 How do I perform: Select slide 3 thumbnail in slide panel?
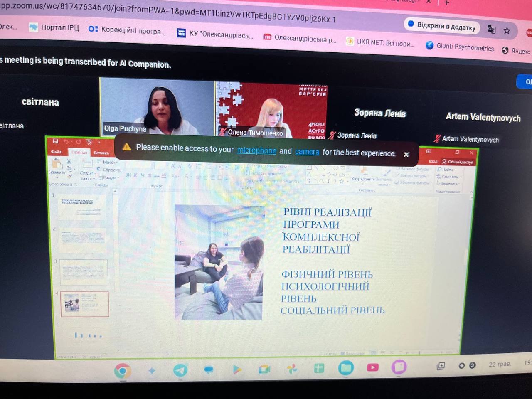(84, 272)
